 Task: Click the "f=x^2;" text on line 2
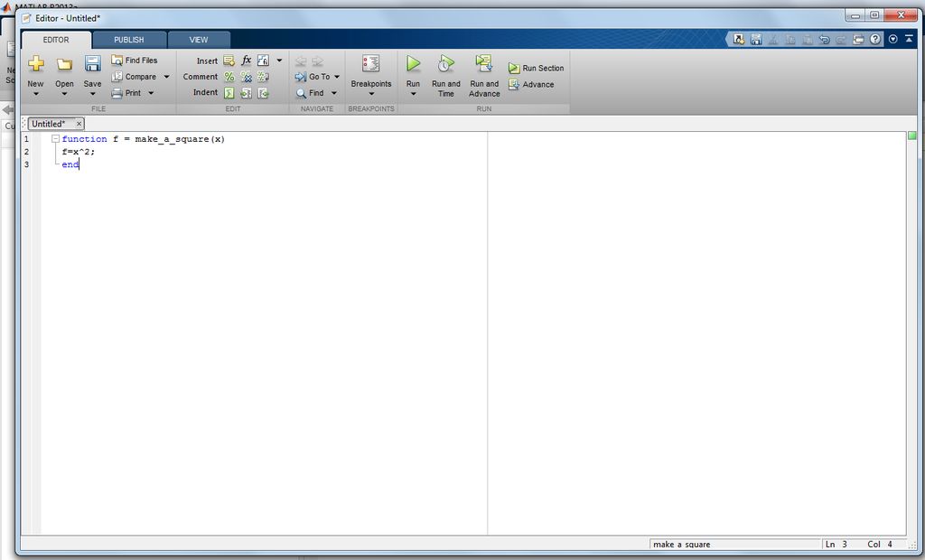click(78, 152)
